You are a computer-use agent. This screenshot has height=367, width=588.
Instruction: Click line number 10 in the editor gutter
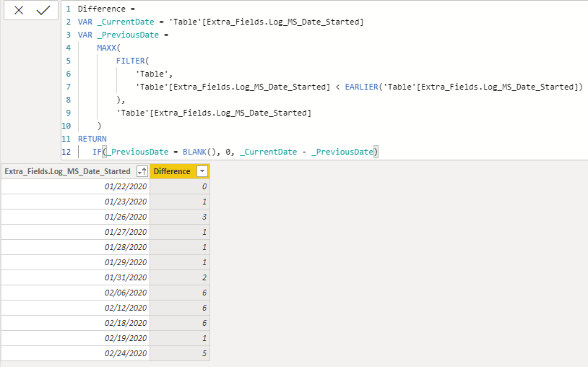pos(66,126)
